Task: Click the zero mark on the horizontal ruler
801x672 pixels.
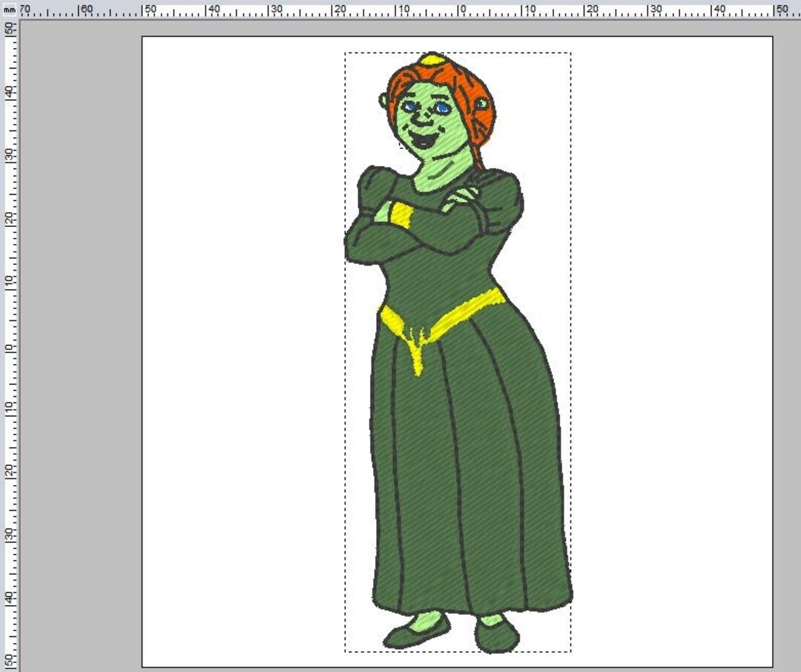Action: pos(460,7)
